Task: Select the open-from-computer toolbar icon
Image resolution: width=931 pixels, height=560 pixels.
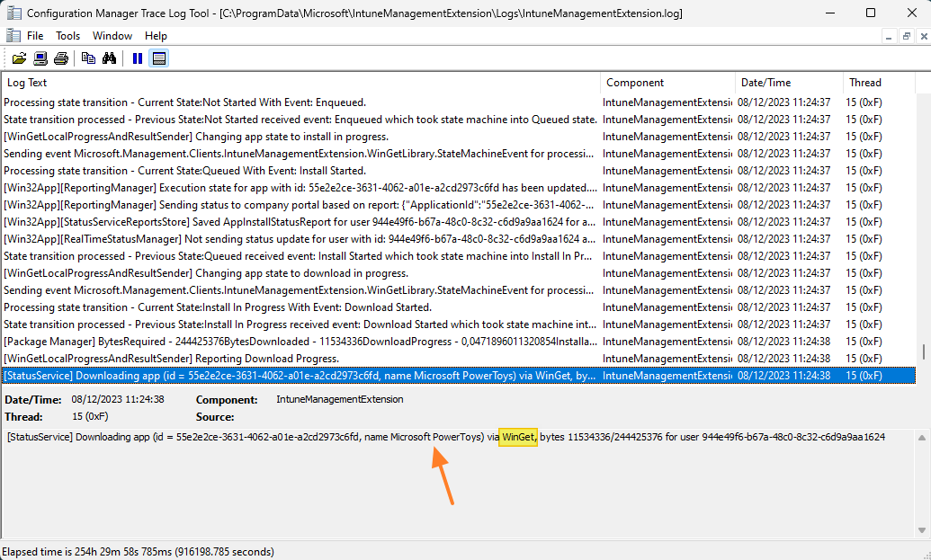Action: (x=40, y=58)
